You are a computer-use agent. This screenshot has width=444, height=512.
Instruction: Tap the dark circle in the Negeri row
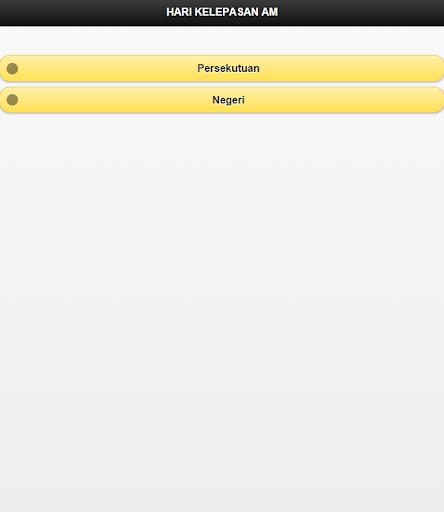[x=12, y=100]
